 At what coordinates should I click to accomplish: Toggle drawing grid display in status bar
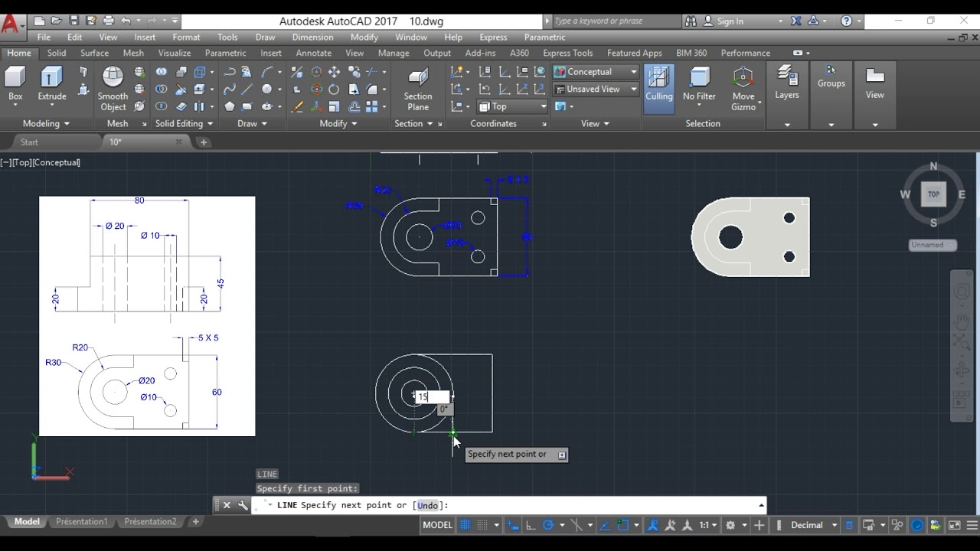pos(465,525)
